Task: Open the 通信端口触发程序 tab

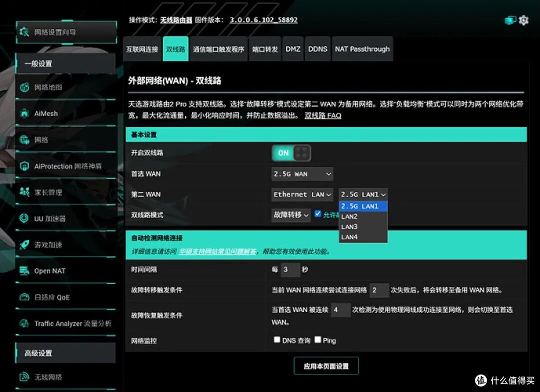Action: click(218, 49)
